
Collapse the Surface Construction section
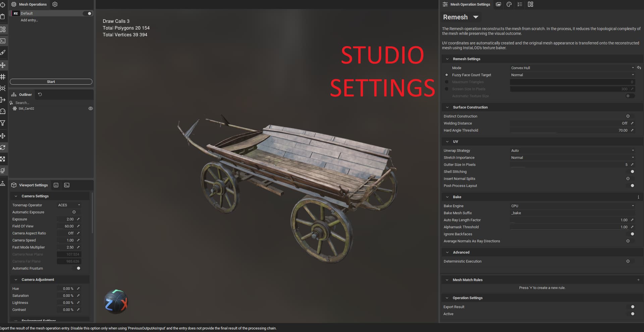pos(447,107)
